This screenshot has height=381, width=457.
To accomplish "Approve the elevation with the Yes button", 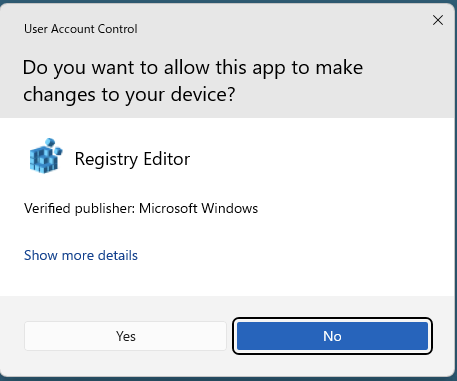I will tap(125, 336).
